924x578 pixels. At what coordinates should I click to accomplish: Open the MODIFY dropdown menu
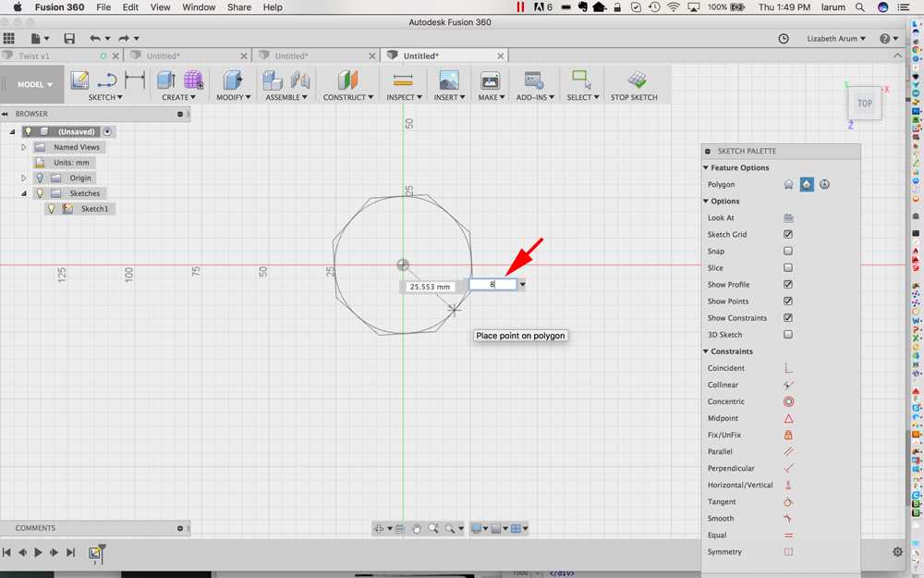coord(234,97)
